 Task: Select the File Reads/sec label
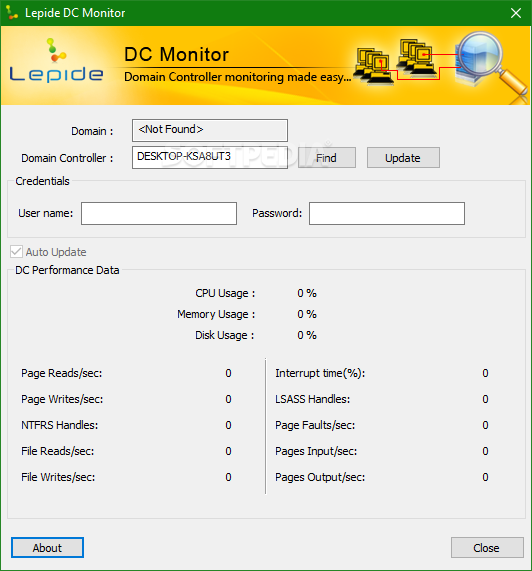click(x=58, y=451)
